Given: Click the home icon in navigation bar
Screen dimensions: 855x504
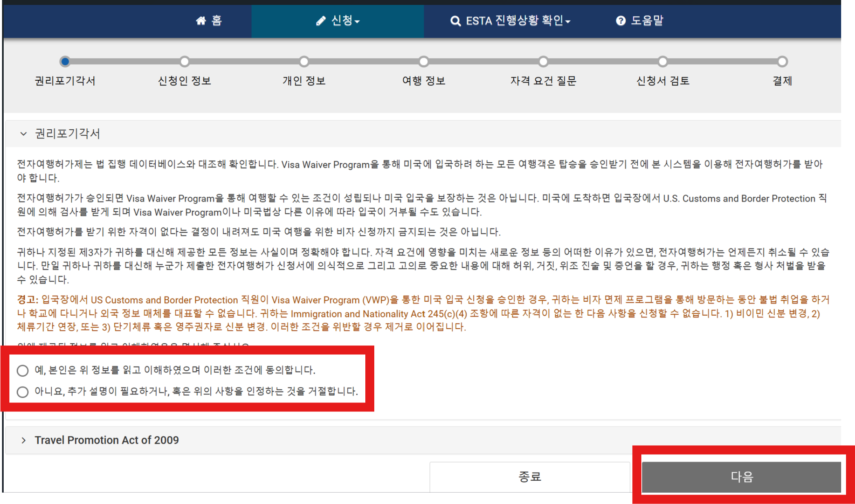Looking at the screenshot, I should 201,21.
